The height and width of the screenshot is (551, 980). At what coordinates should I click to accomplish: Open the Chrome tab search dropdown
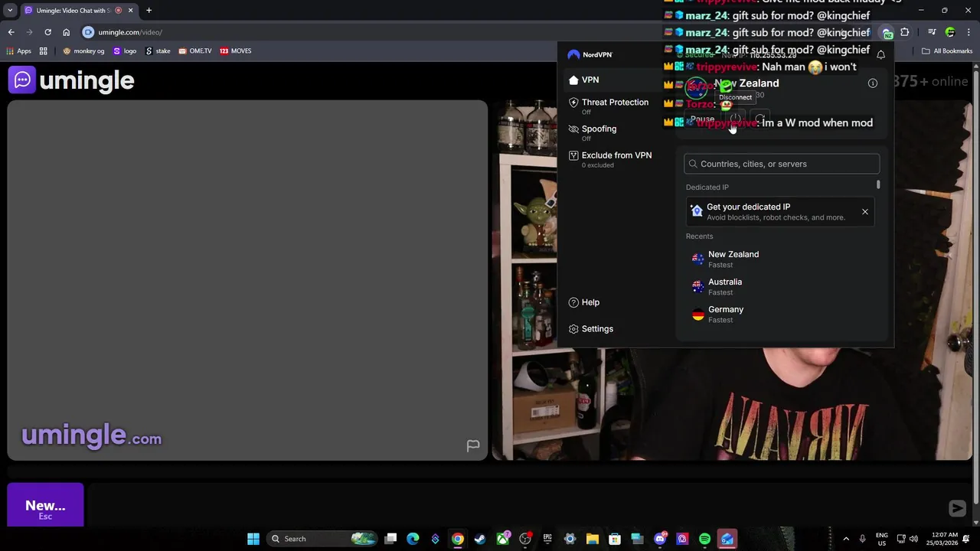10,11
